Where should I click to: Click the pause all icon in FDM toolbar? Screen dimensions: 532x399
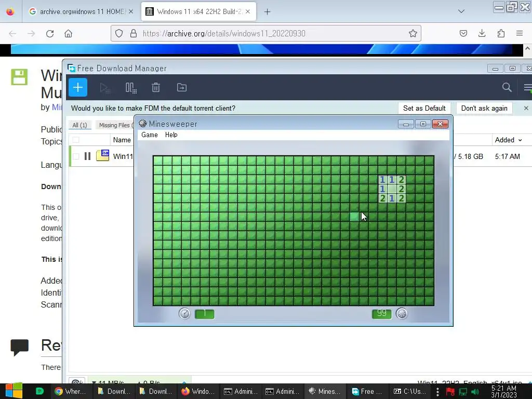tap(131, 88)
